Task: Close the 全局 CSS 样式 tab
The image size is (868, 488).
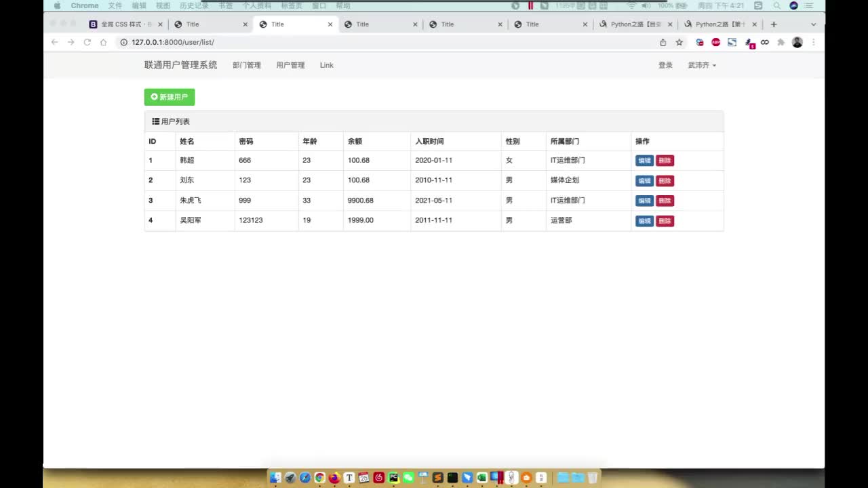Action: coord(160,24)
